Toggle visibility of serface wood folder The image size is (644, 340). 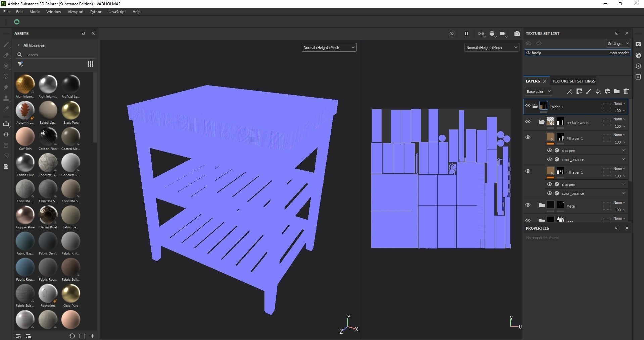pyautogui.click(x=528, y=121)
